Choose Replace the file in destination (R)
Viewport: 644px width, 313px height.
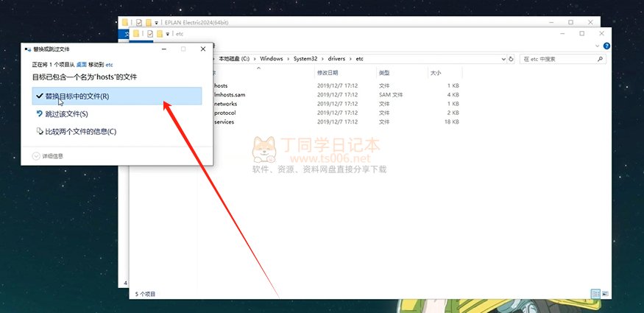[x=116, y=96]
